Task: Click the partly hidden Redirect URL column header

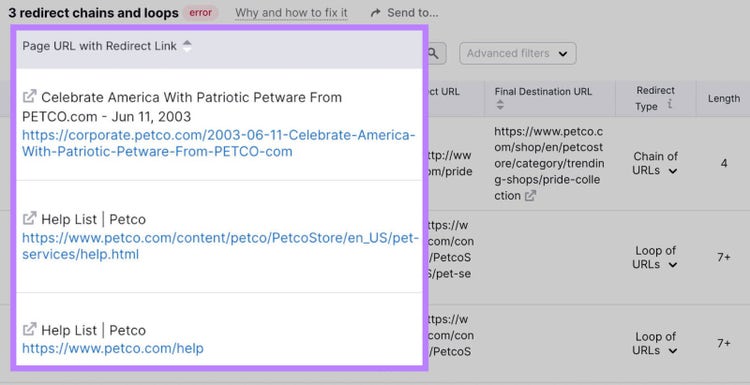Action: tap(444, 91)
